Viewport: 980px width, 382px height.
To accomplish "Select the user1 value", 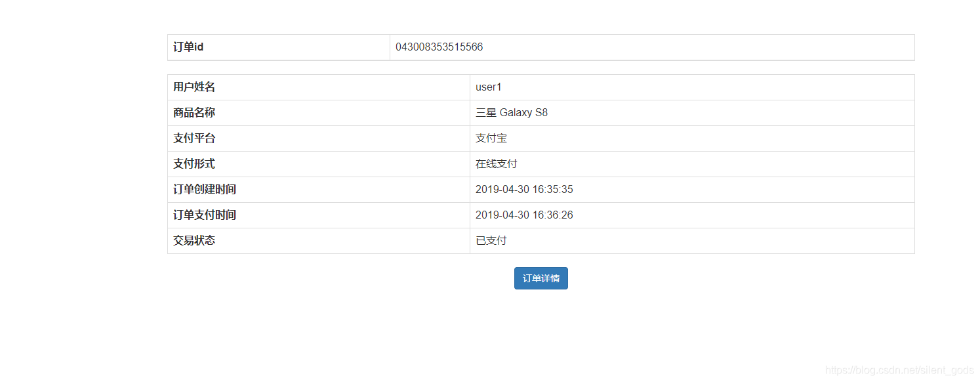I will [489, 87].
